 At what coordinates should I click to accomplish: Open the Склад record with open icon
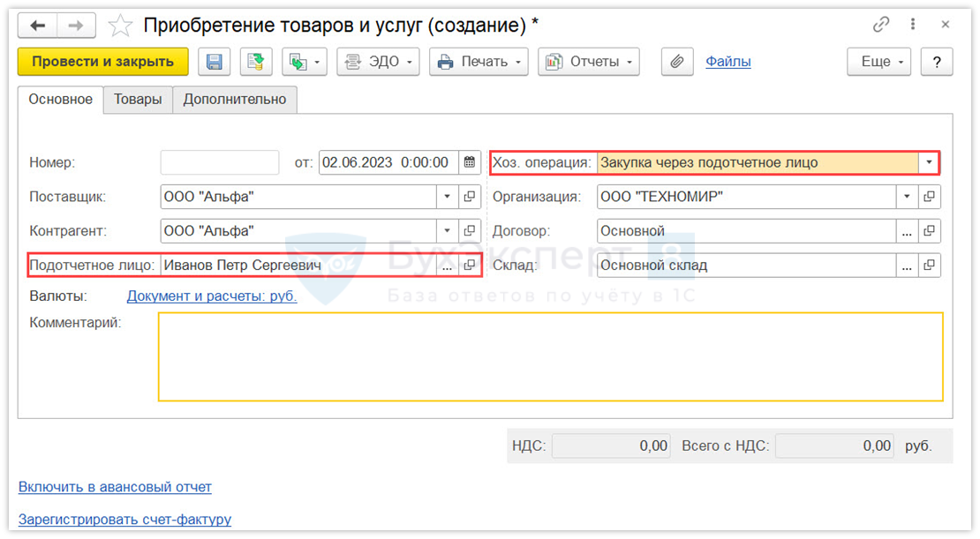coord(930,266)
